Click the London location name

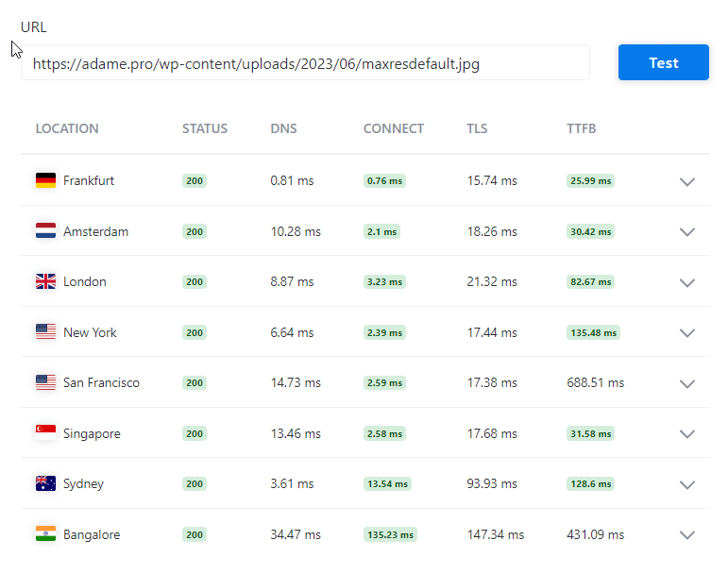85,281
